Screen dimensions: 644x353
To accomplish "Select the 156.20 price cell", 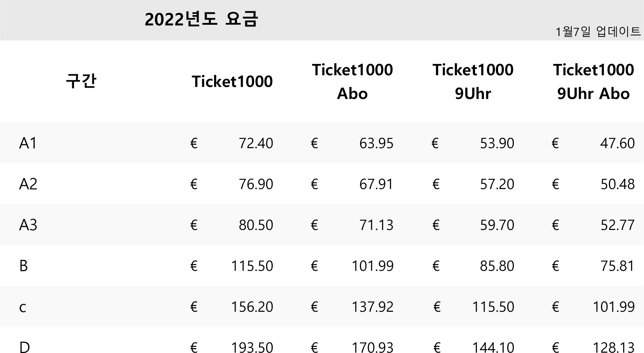I will (x=252, y=307).
